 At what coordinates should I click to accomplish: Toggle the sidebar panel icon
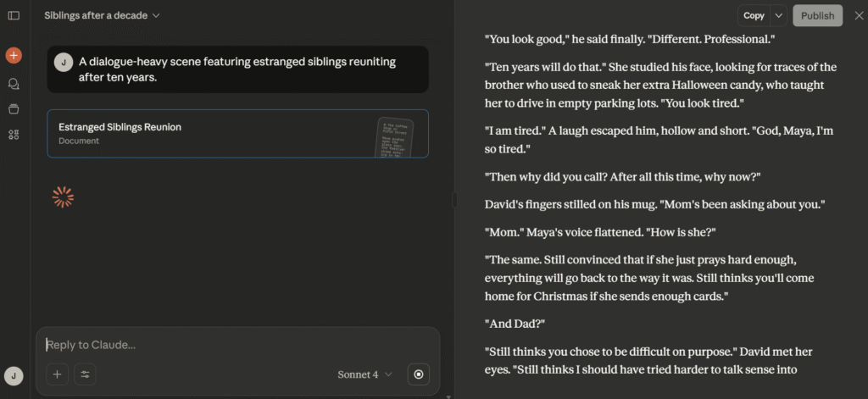tap(14, 15)
